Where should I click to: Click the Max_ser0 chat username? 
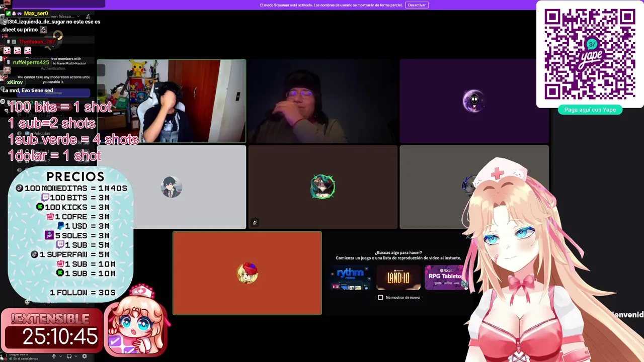36,14
